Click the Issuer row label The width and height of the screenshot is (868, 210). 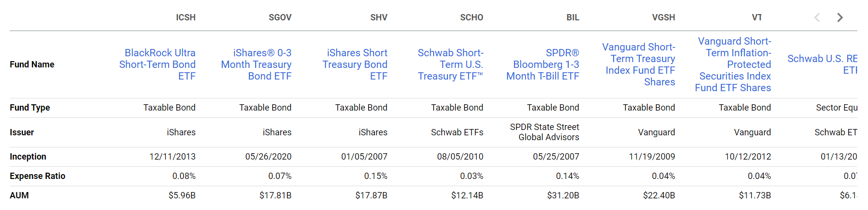pyautogui.click(x=22, y=132)
